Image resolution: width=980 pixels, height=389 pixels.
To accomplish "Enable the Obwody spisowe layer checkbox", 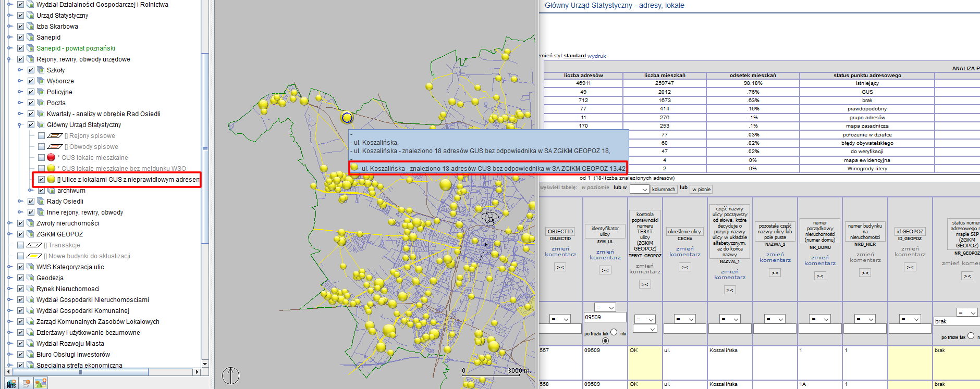I will click(41, 147).
